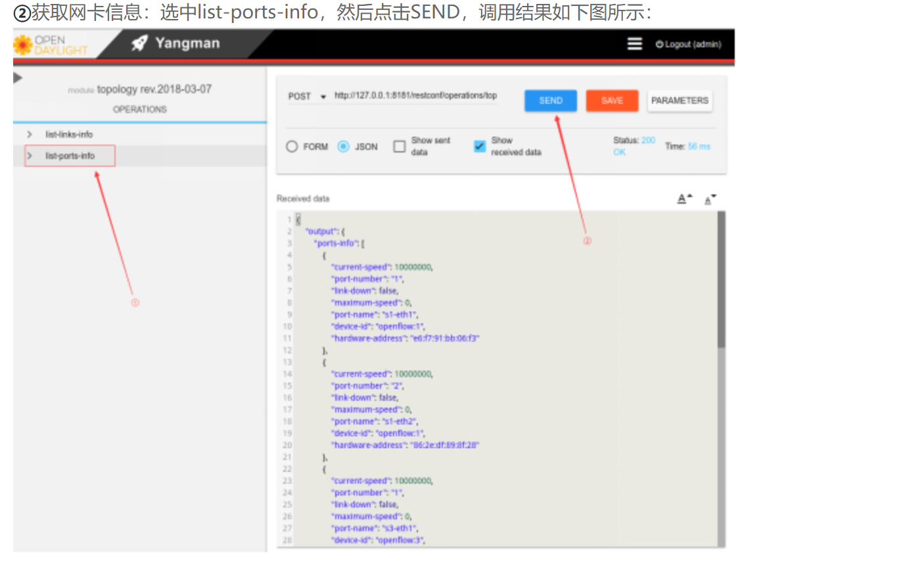Open the hamburger menu
Screen dimensions: 924x577
634,43
